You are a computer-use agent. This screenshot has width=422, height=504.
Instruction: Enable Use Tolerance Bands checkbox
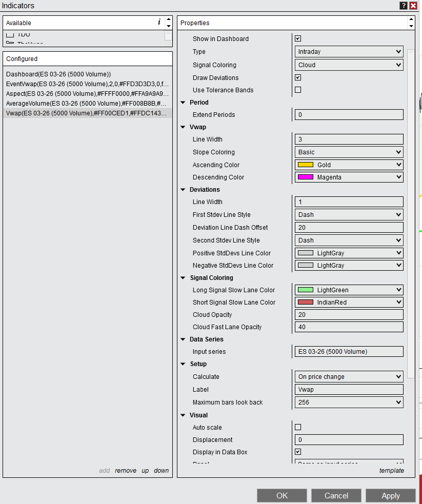pyautogui.click(x=298, y=90)
